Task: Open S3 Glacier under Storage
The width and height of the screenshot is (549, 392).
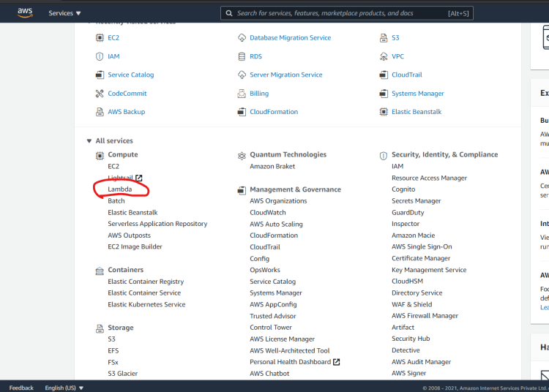Action: [x=122, y=374]
